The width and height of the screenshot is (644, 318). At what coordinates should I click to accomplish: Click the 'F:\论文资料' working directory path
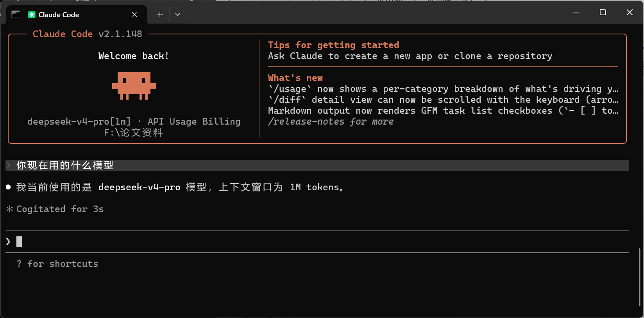click(134, 132)
